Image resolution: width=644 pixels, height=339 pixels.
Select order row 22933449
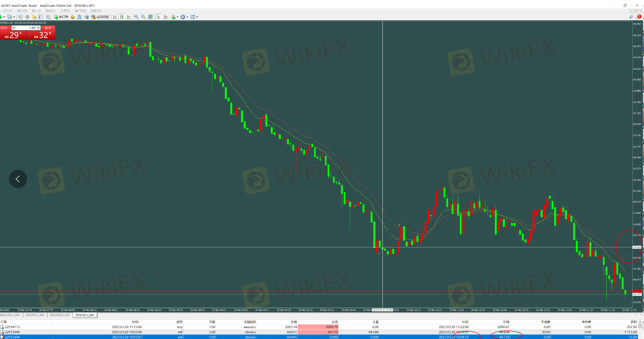tap(319, 332)
